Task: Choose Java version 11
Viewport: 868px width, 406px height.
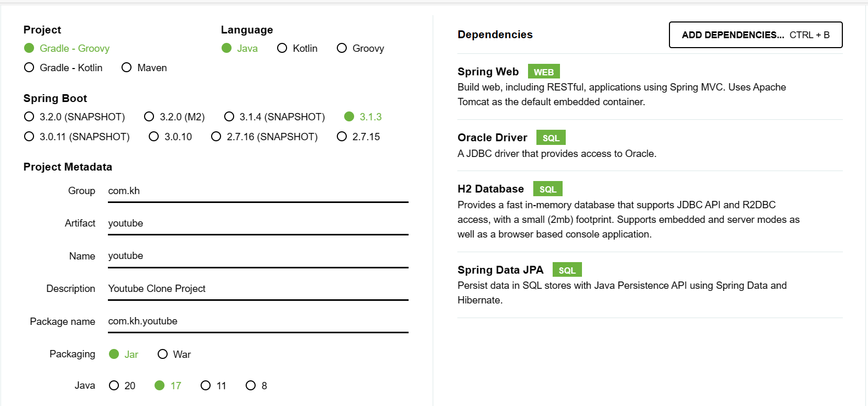Action: point(206,386)
